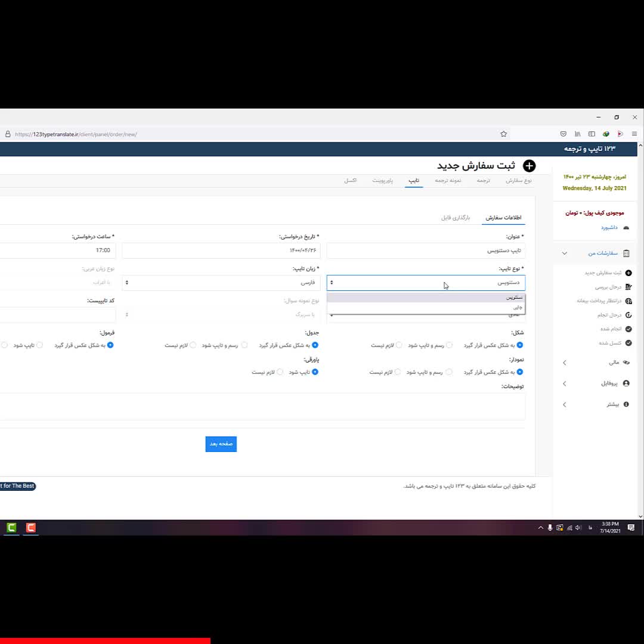Image resolution: width=644 pixels, height=644 pixels.
Task: Click the انجام شده checkmark sidebar icon
Action: [628, 329]
